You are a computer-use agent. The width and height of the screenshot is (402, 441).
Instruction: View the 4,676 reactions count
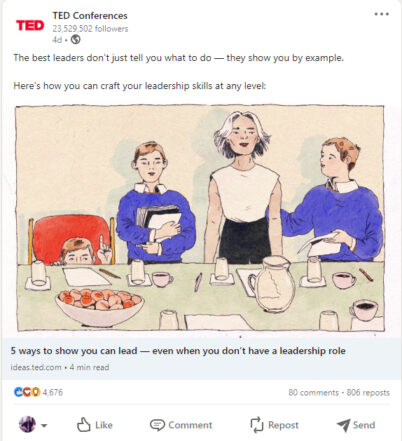coord(53,392)
